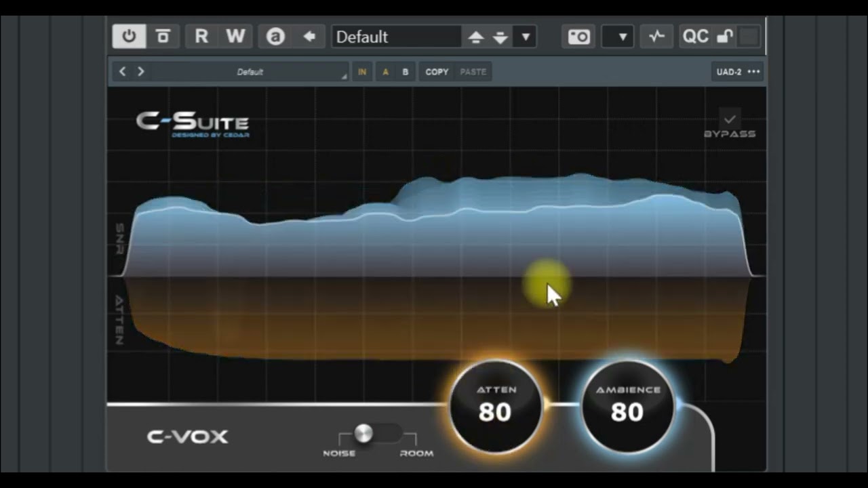This screenshot has height=488, width=868.
Task: Click the previous preset chevron in UAD bar
Action: (123, 71)
